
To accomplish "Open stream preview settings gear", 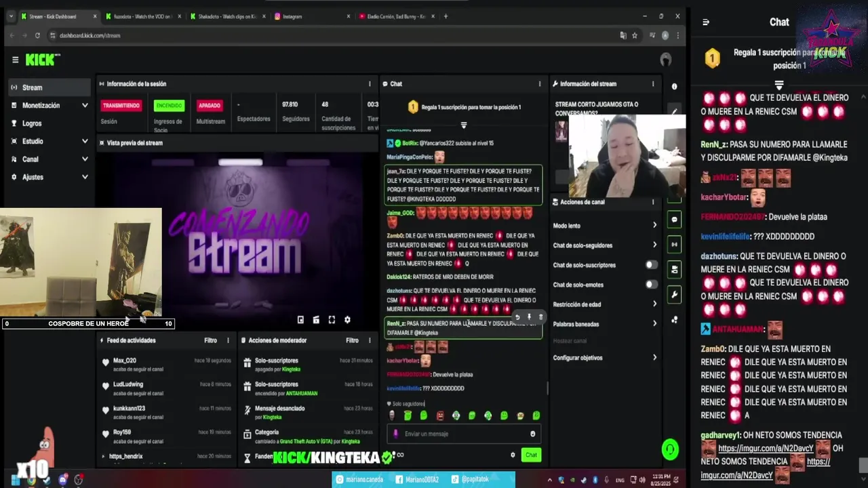I will [347, 320].
